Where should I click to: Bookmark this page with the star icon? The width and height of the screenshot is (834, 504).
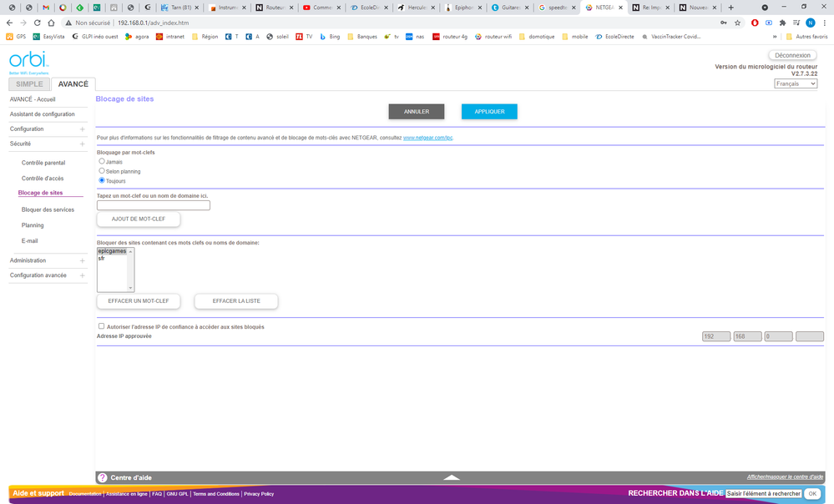point(738,23)
